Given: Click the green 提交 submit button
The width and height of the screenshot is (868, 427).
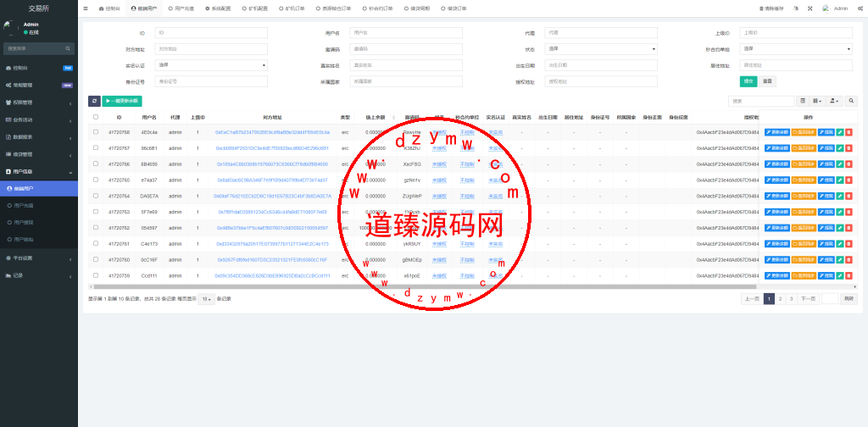Looking at the screenshot, I should pyautogui.click(x=748, y=81).
